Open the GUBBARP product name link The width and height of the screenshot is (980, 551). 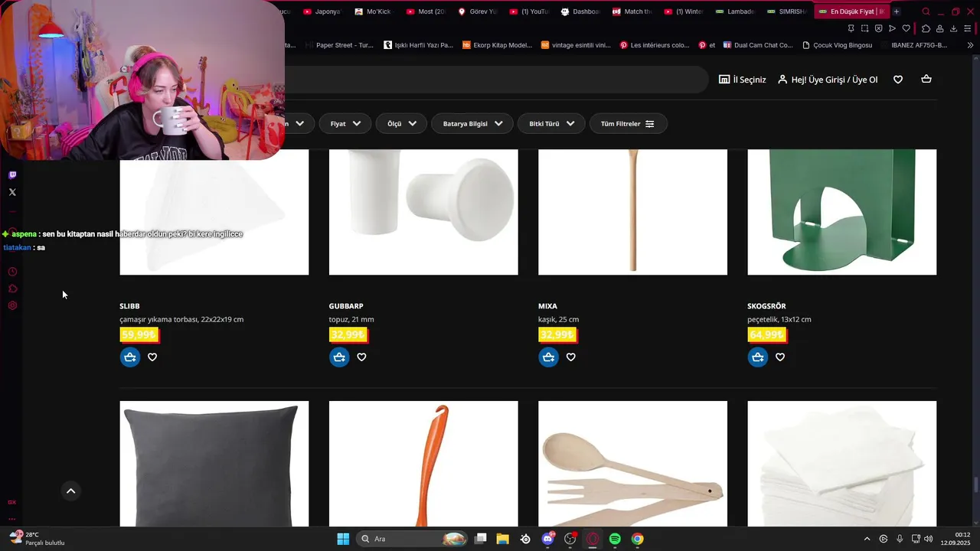pos(346,306)
